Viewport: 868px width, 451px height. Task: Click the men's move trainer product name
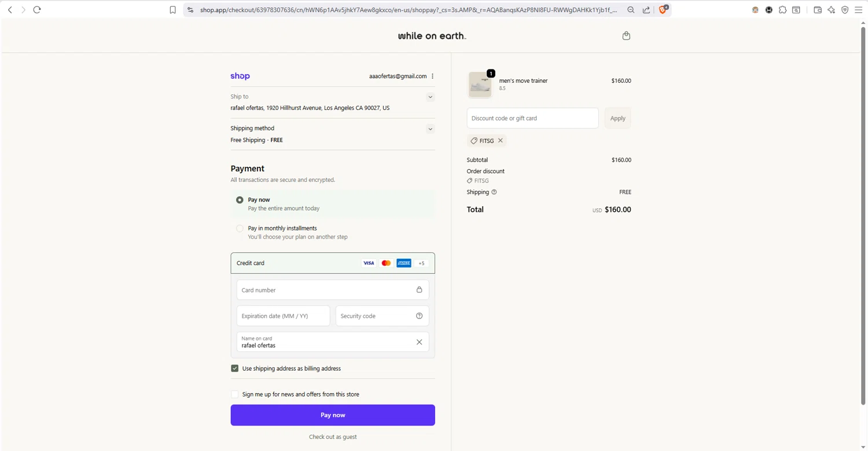click(x=523, y=81)
